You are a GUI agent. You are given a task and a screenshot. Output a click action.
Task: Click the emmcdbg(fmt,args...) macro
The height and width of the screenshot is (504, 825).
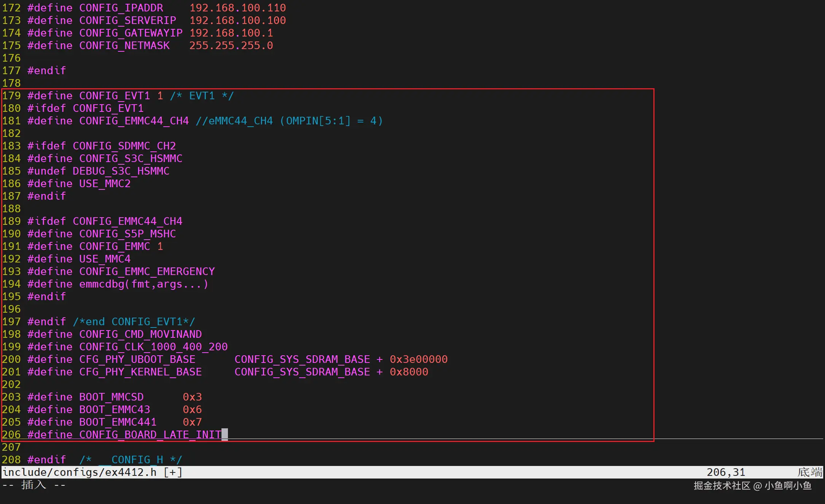pos(143,284)
